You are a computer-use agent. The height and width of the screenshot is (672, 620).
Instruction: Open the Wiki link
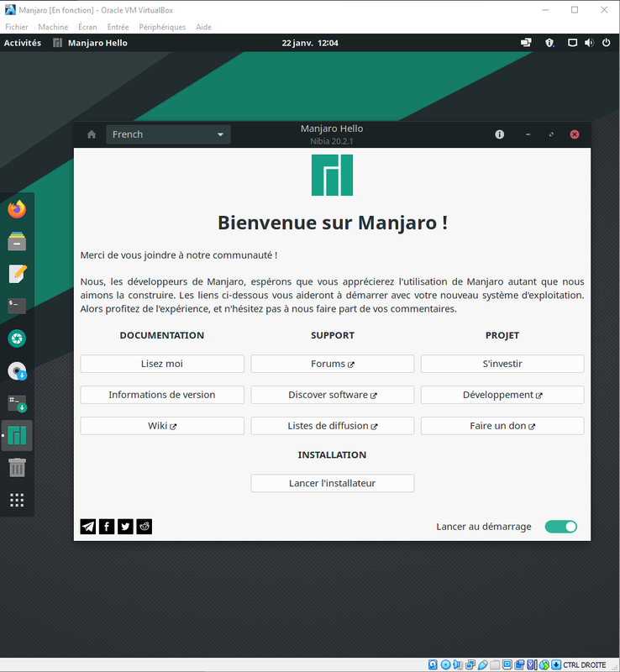tap(162, 426)
